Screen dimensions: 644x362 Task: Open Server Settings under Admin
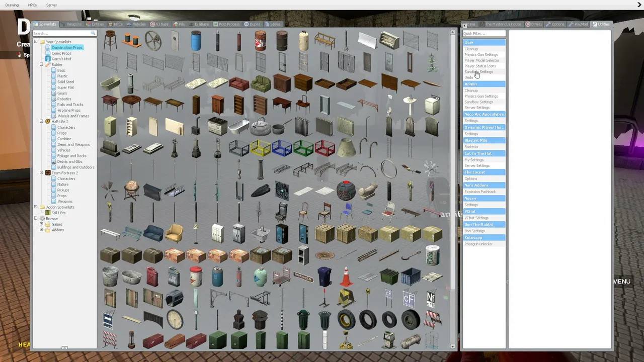point(477,108)
